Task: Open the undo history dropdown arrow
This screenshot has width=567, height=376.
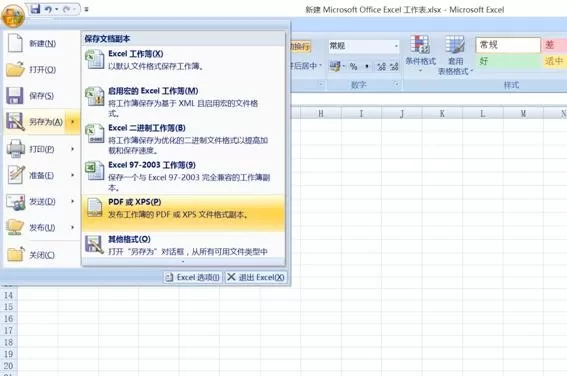Action: point(57,10)
